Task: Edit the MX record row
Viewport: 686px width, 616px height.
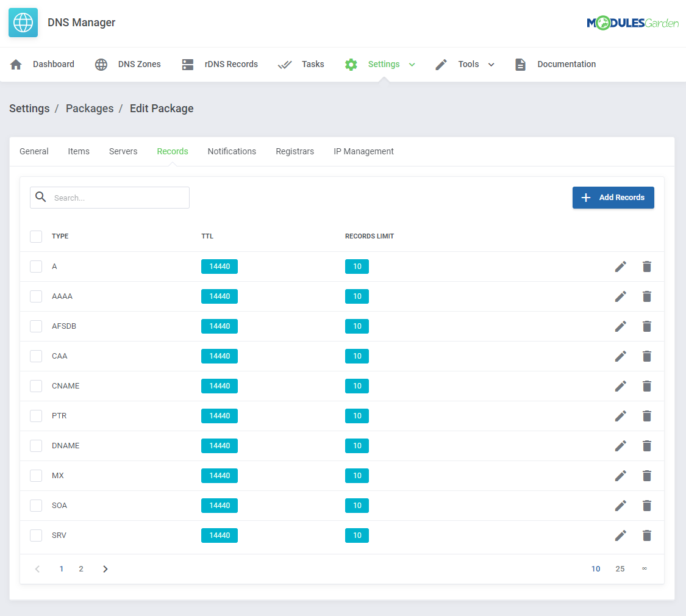Action: 620,476
